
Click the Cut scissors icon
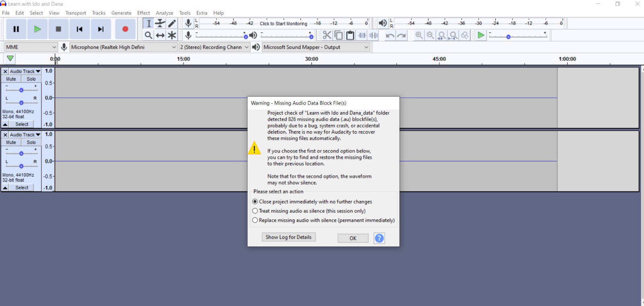[327, 35]
